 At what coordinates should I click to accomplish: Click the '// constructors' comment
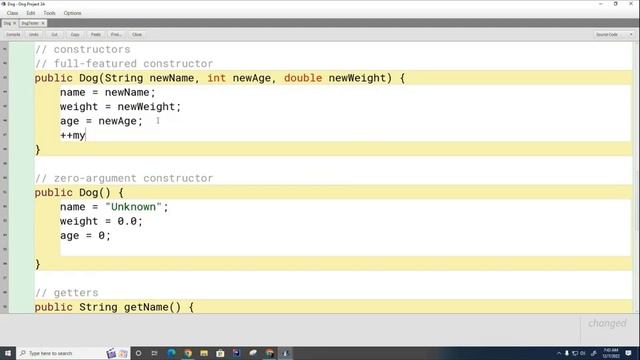82,49
